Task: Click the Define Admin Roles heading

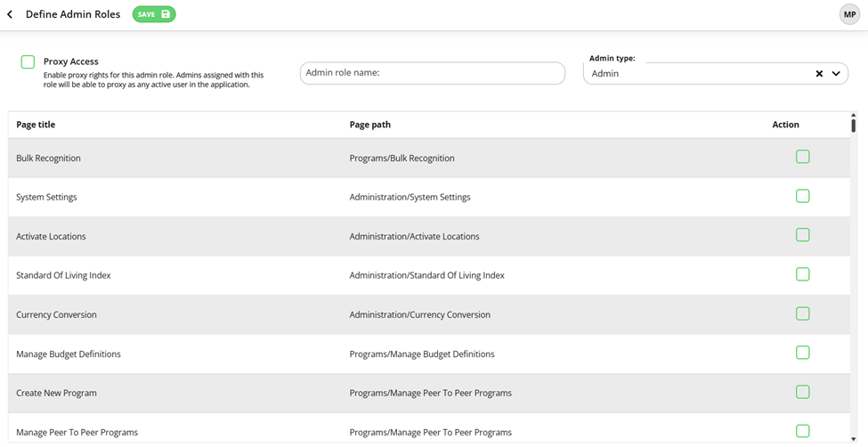Action: click(x=73, y=14)
